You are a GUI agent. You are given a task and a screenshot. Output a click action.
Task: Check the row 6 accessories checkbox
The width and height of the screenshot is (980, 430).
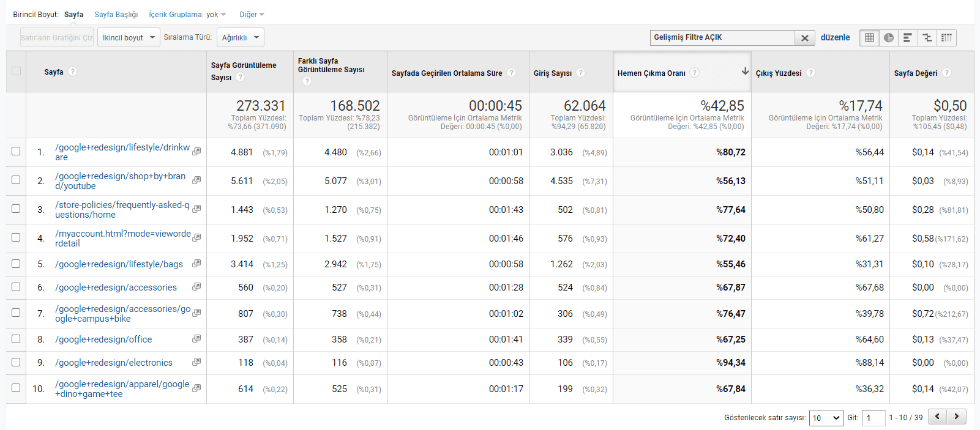[16, 287]
